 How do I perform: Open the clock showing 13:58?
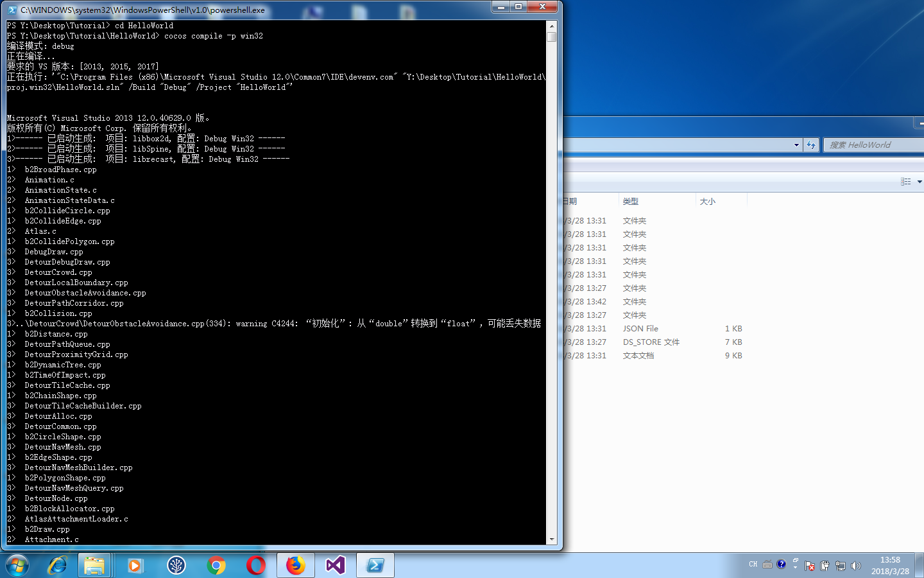click(890, 565)
